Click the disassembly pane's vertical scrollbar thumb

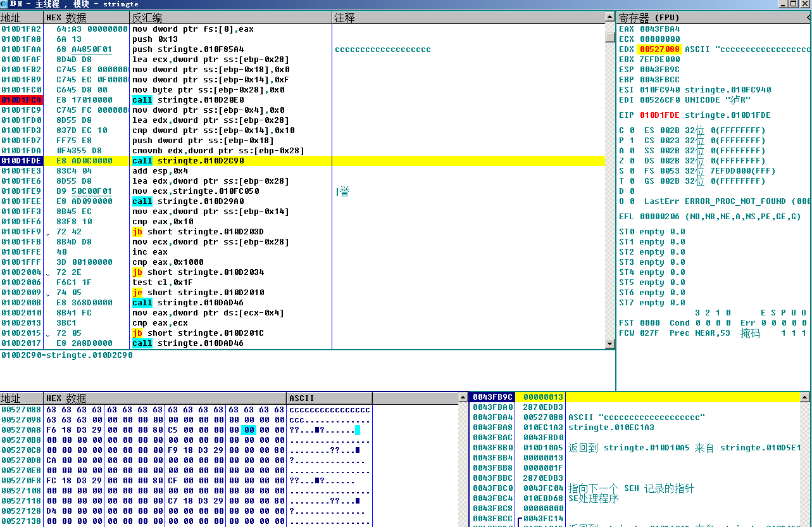[610, 37]
